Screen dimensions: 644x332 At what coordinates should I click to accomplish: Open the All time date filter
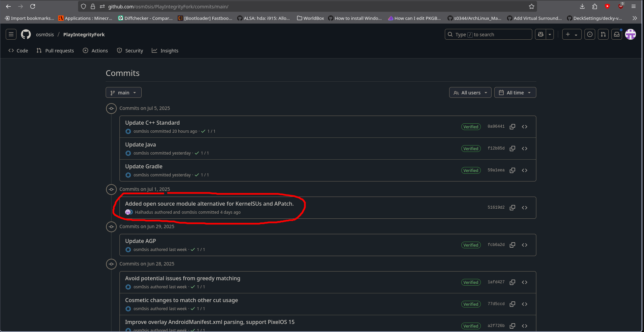coord(515,93)
